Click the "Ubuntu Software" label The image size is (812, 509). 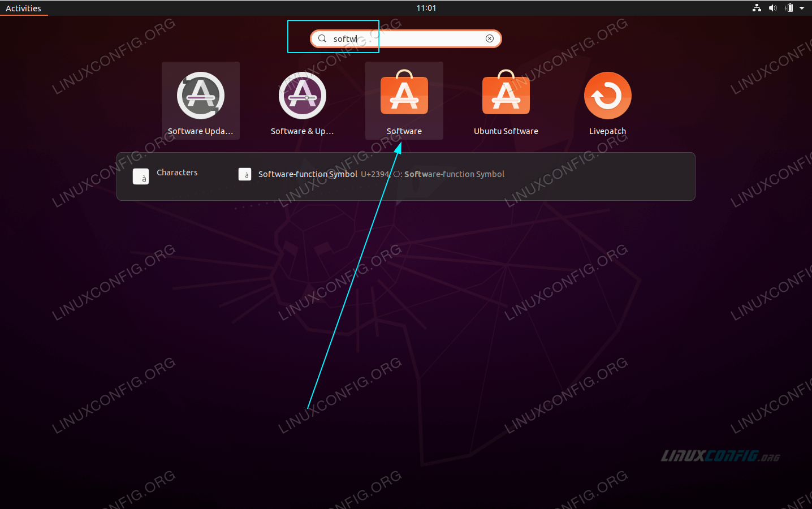506,131
